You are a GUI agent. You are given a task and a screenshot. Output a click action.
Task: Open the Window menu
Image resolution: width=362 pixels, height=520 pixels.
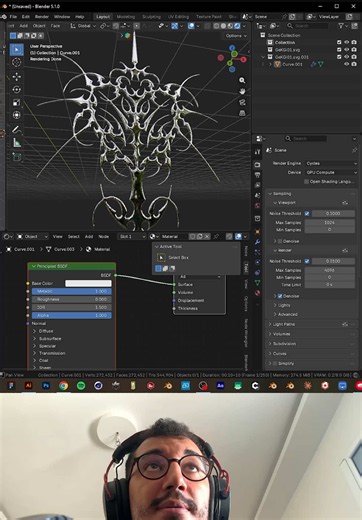tap(62, 16)
